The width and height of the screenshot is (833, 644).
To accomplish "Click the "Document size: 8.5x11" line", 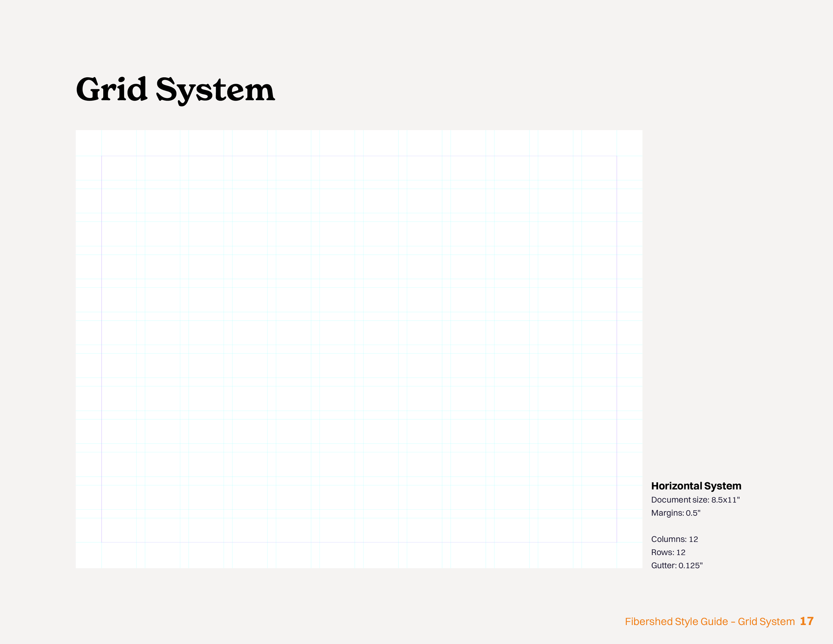I will tap(695, 500).
